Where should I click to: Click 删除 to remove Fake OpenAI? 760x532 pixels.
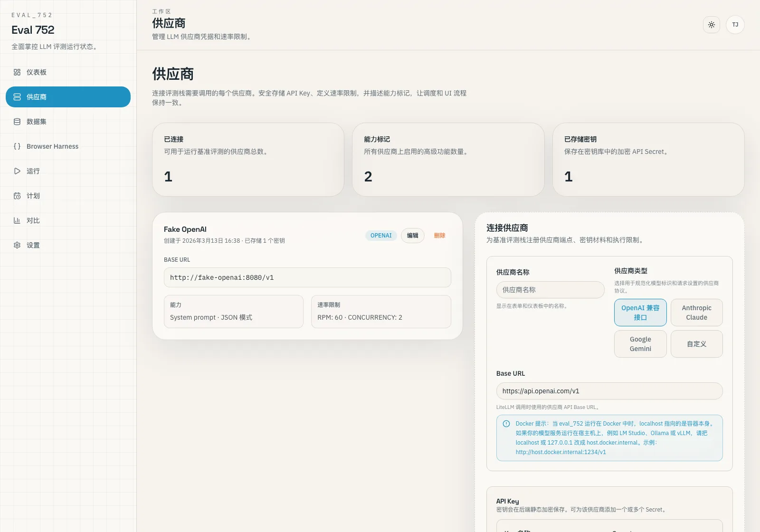pos(439,236)
